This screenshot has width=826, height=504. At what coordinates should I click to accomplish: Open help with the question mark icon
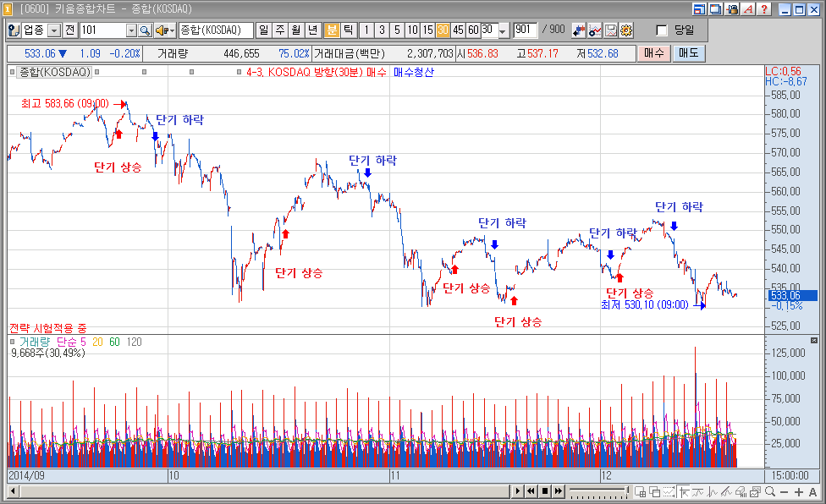tap(764, 9)
